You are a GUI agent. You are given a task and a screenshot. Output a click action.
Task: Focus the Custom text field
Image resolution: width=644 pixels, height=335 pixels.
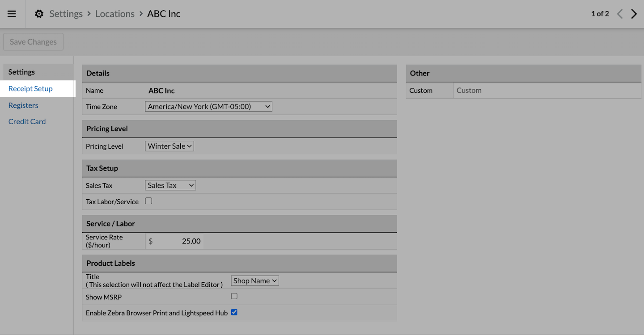click(x=547, y=90)
